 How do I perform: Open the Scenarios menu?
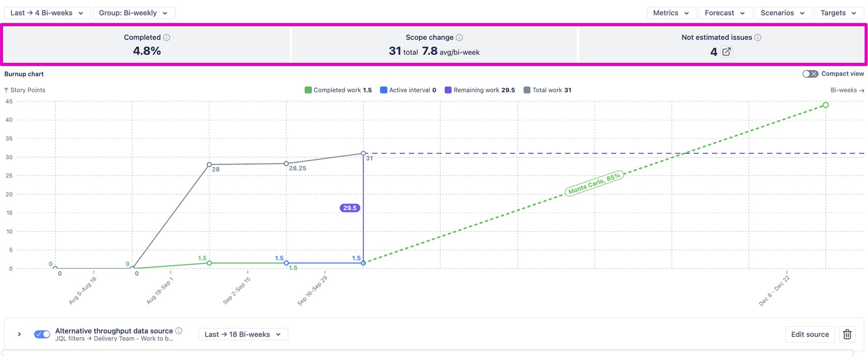(783, 13)
